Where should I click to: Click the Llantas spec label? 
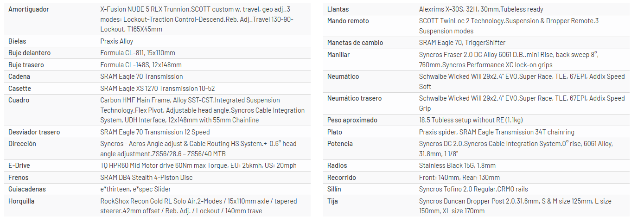point(338,9)
